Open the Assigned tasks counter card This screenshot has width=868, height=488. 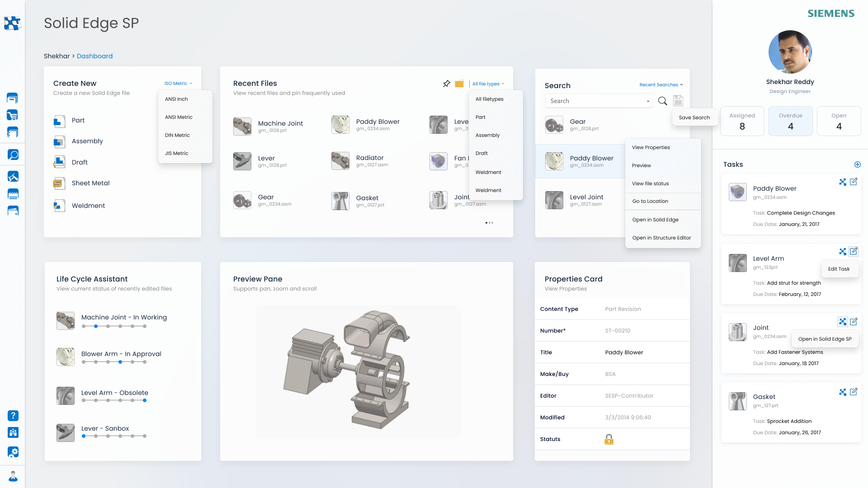pyautogui.click(x=742, y=121)
